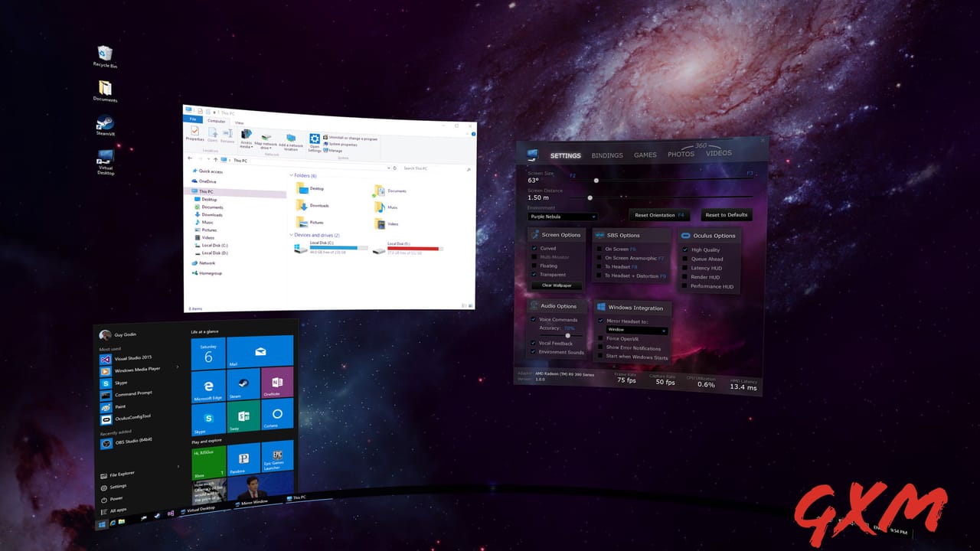Select Local Disk (C:) drive icon

[x=301, y=247]
